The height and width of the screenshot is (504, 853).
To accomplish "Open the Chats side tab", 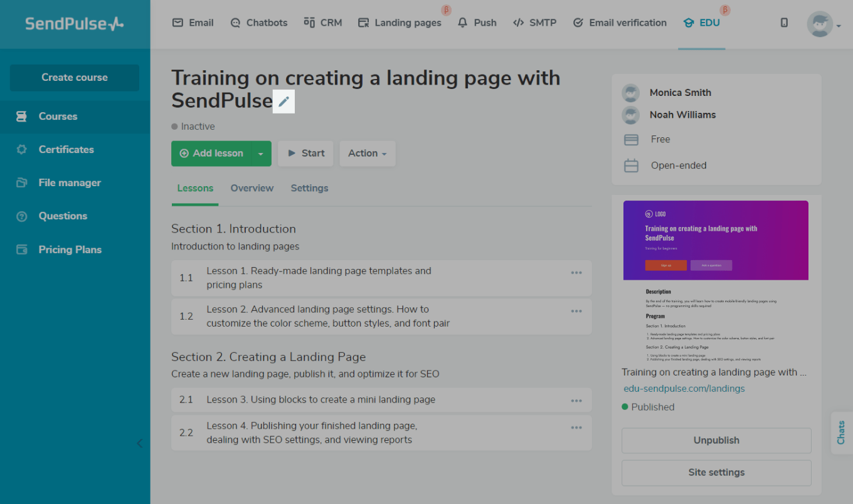I will (842, 433).
